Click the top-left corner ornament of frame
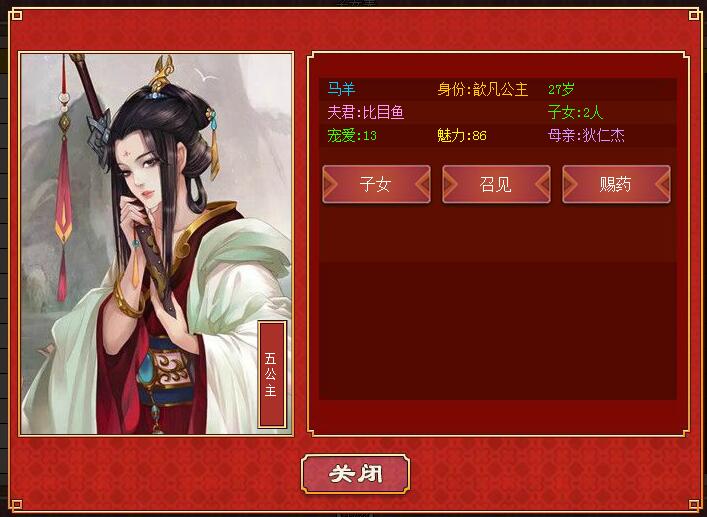This screenshot has height=517, width=707. point(16,15)
